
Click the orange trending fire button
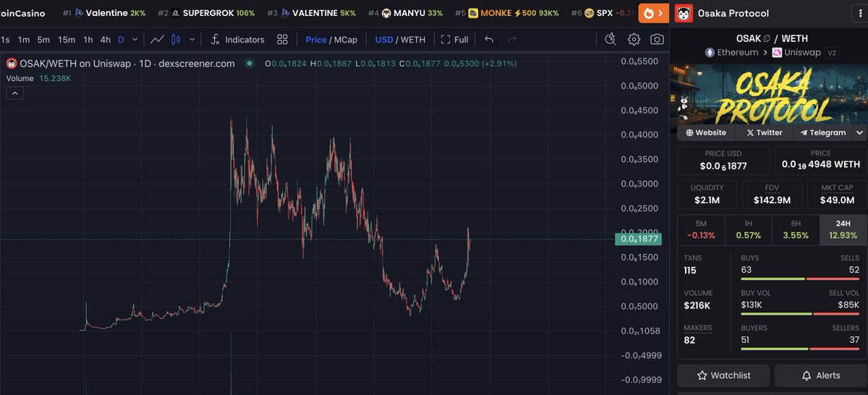tap(653, 13)
